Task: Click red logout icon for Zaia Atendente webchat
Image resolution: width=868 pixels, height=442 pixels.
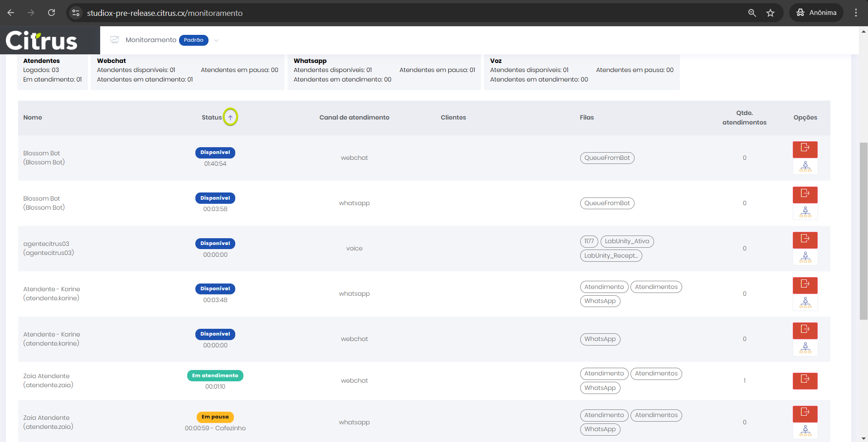Action: (x=805, y=380)
